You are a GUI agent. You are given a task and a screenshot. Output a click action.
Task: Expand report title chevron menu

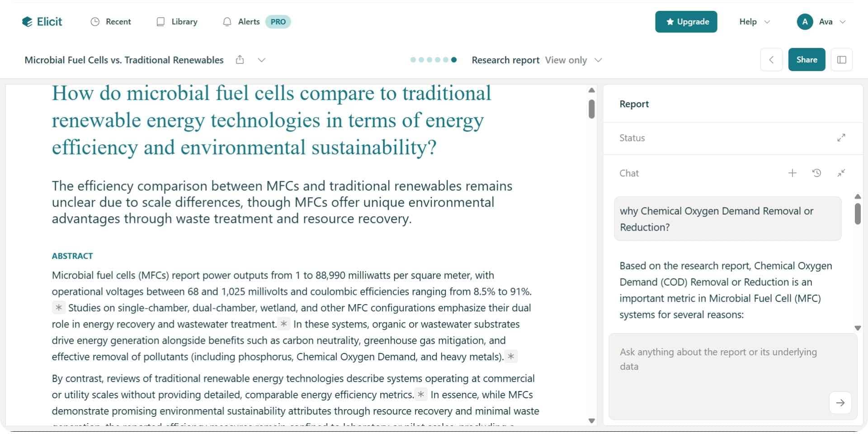261,60
